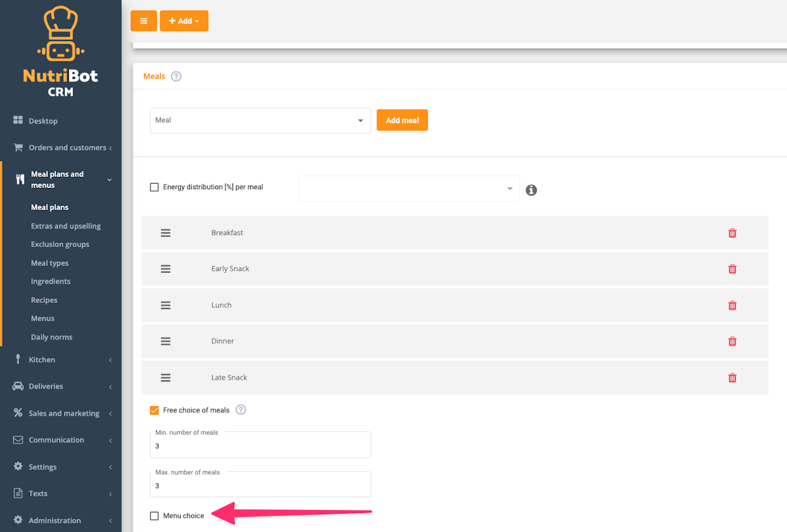Open Recipes in the sidebar
787x532 pixels.
tap(44, 300)
